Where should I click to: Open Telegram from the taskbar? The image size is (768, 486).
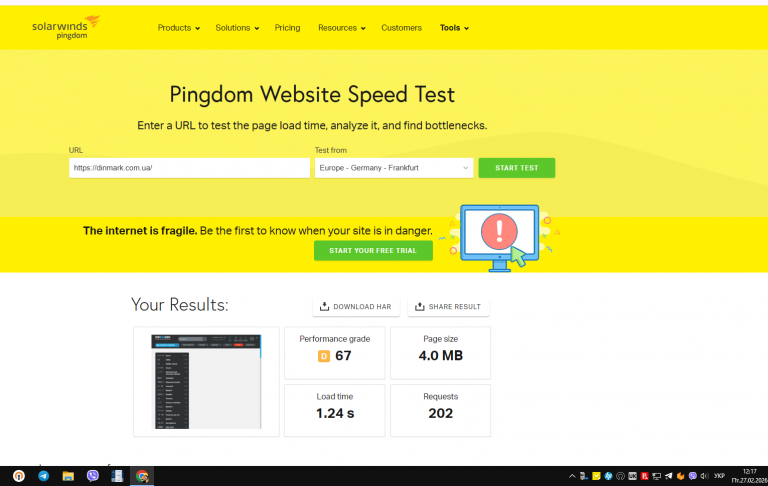44,476
